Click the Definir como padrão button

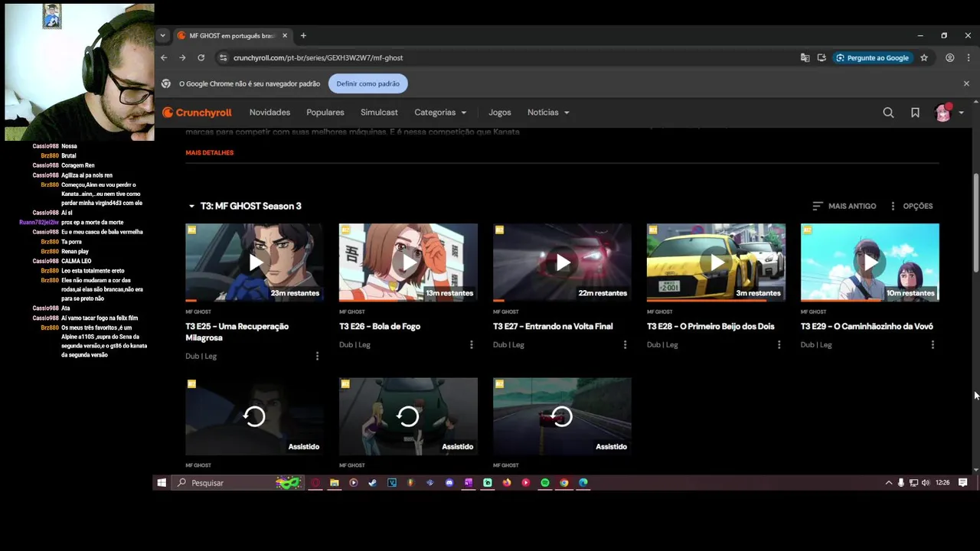[368, 83]
